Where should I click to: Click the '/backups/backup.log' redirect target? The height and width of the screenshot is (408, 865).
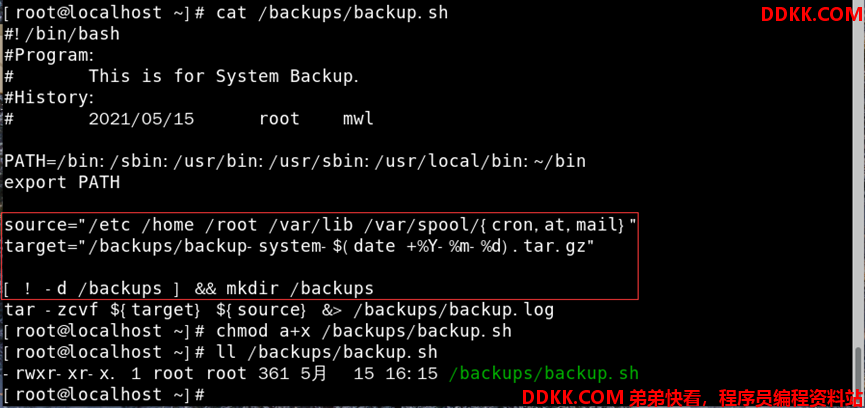[x=453, y=310]
